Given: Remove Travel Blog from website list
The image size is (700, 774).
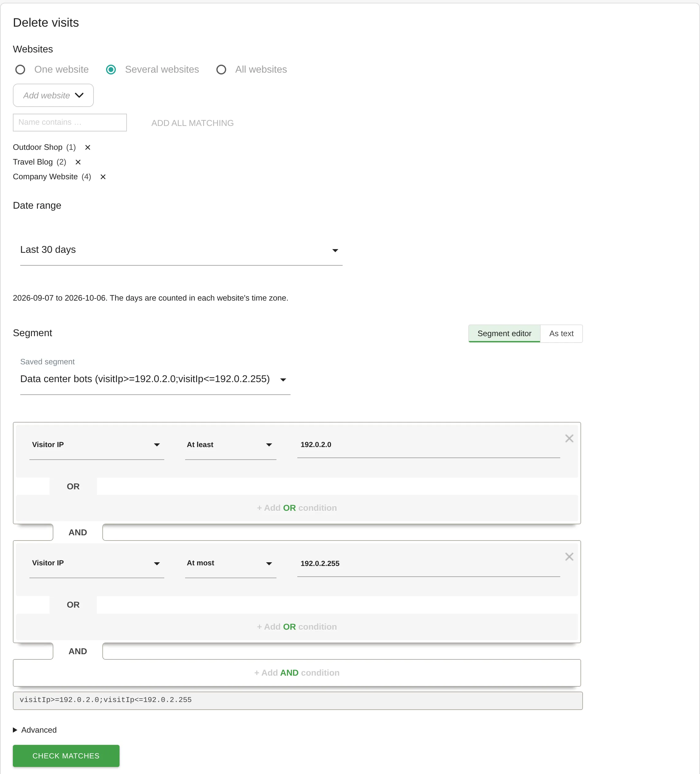Looking at the screenshot, I should pos(78,162).
